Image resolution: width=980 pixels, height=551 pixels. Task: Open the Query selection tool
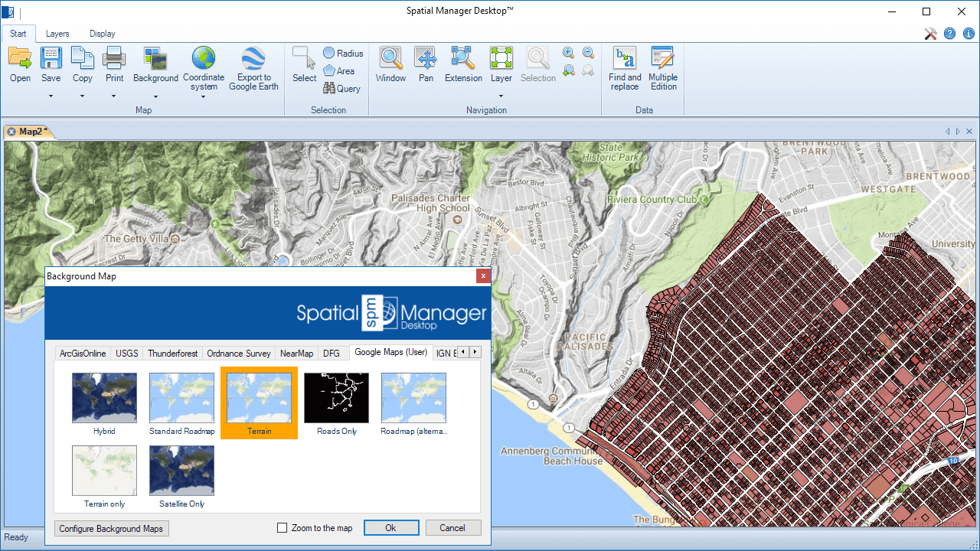341,88
